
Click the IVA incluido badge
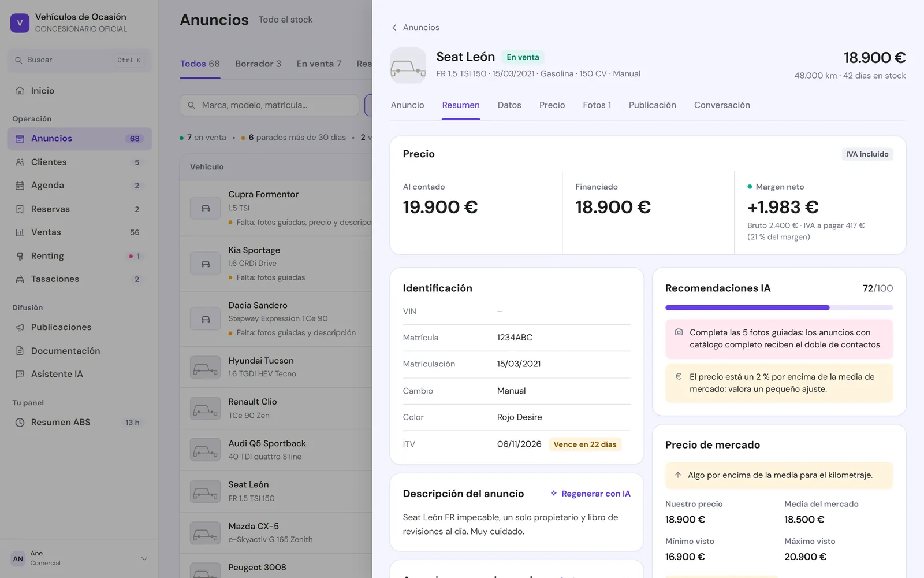(x=867, y=154)
